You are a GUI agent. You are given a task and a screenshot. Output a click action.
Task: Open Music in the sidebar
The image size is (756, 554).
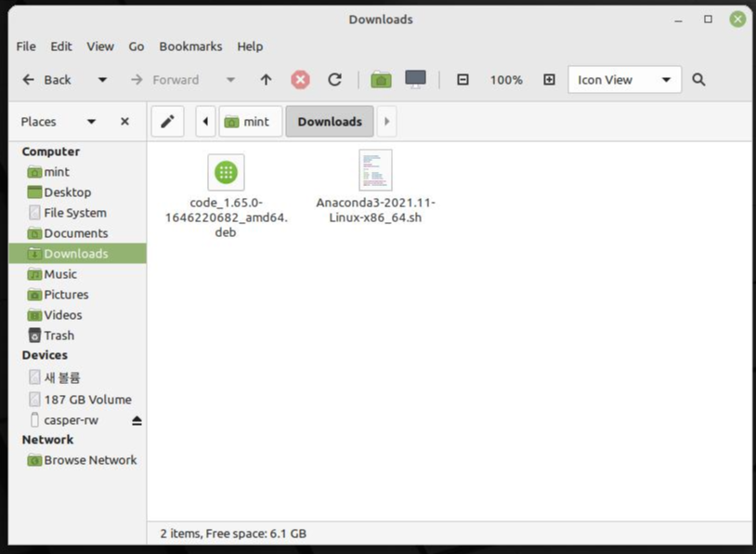click(x=77, y=274)
